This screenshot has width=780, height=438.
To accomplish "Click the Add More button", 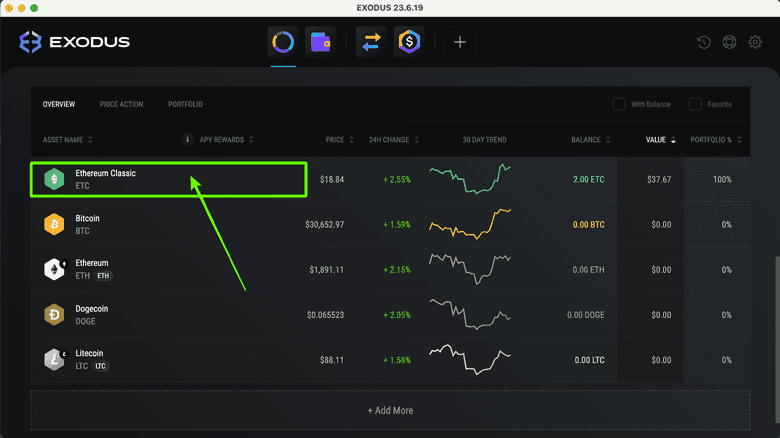I will coord(389,410).
